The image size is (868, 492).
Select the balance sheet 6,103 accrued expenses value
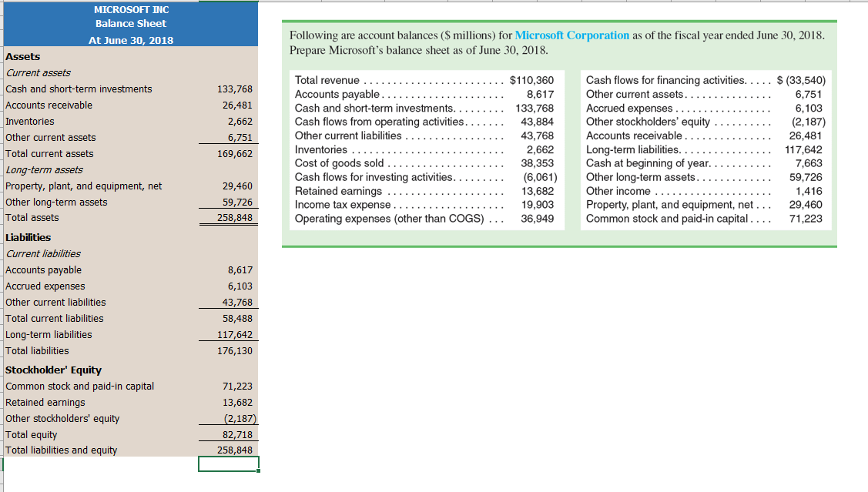tap(240, 286)
